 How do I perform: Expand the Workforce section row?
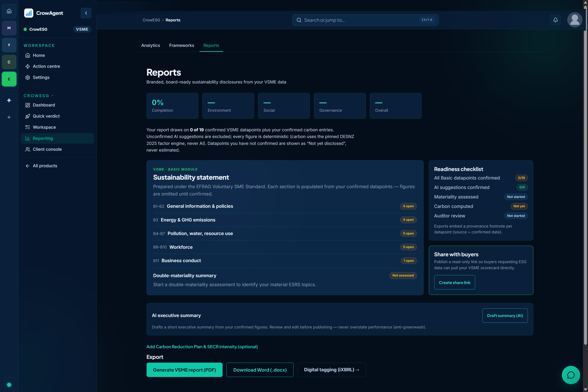click(x=285, y=247)
